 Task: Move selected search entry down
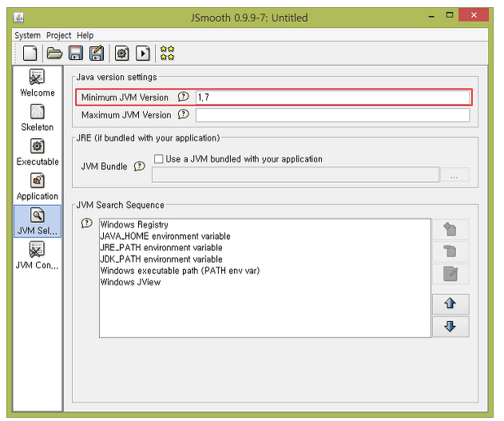(x=450, y=327)
